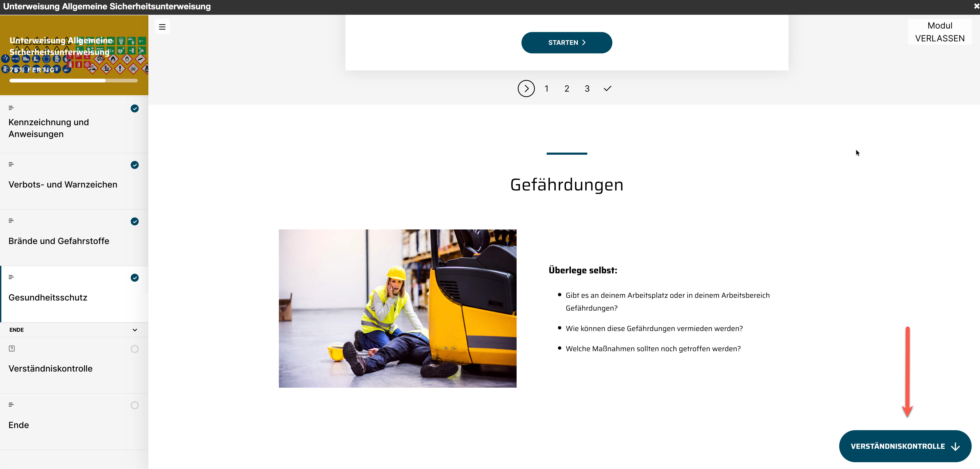
Task: Click the circled next arrow in pagination
Action: [x=526, y=89]
